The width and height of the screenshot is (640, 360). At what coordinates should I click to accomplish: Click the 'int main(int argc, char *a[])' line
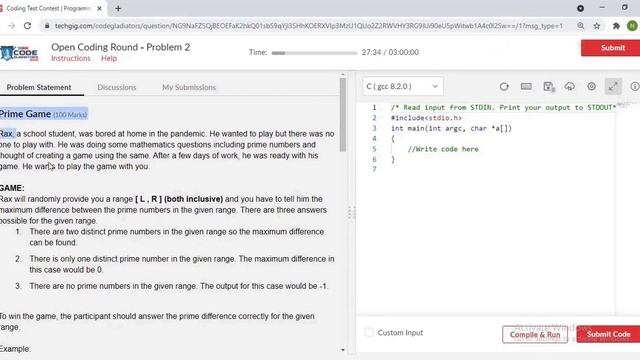pyautogui.click(x=451, y=128)
